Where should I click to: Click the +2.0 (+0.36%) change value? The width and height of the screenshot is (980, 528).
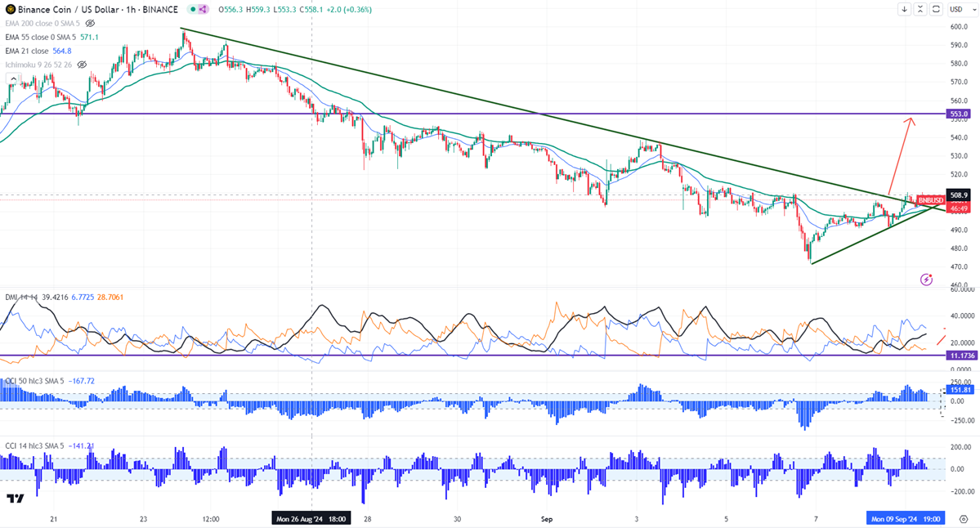click(x=349, y=9)
